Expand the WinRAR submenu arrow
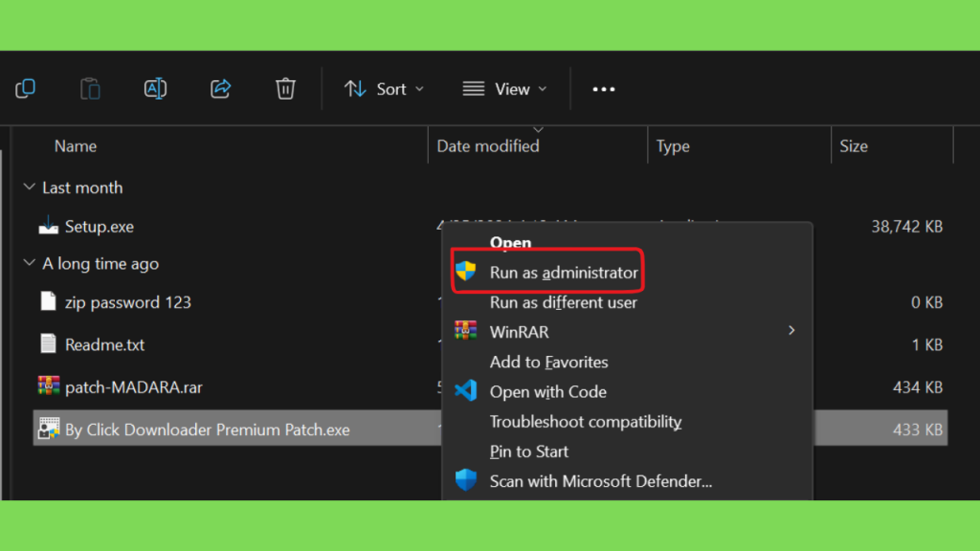This screenshot has width=980, height=551. (x=791, y=330)
